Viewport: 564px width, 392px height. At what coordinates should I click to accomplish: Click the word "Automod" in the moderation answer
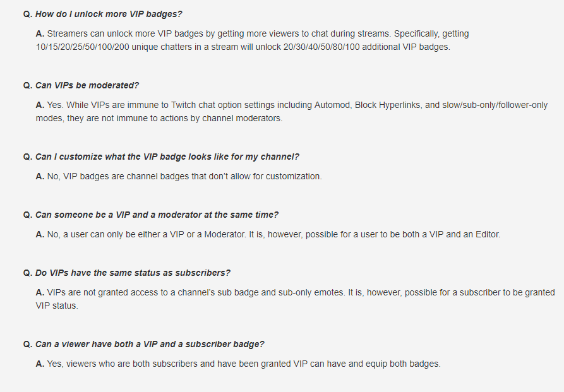(332, 105)
